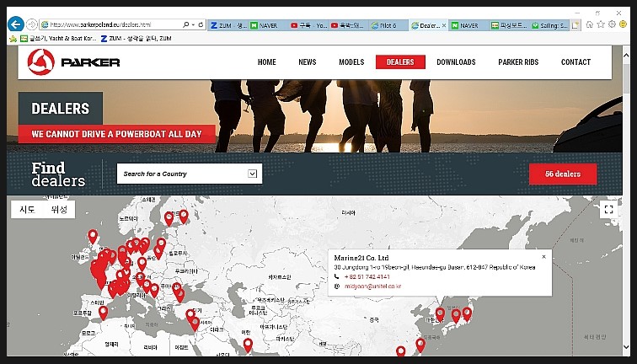Switch map to 위성 (satellite) view
This screenshot has height=364, width=637.
[x=59, y=210]
